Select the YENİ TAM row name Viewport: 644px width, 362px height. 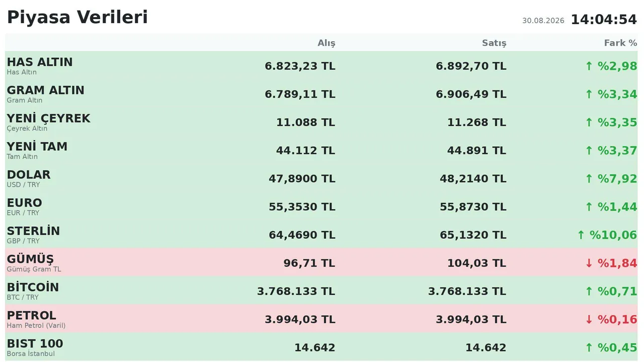click(37, 146)
